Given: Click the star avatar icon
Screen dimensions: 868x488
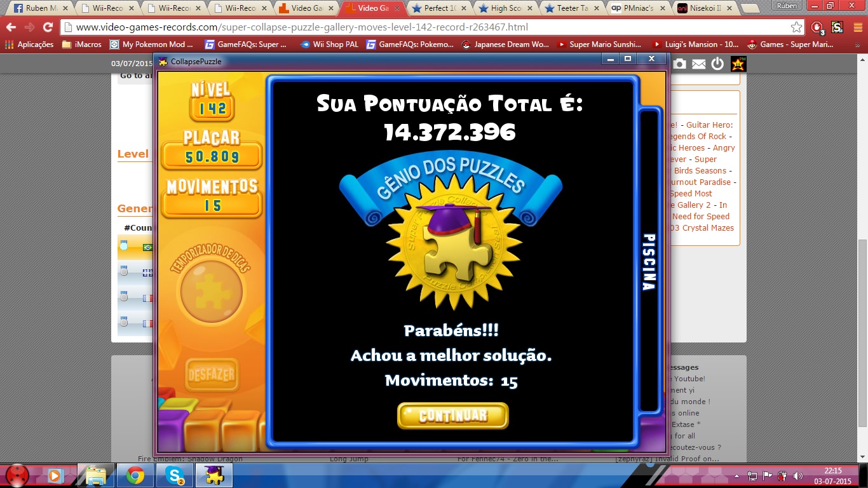Looking at the screenshot, I should pyautogui.click(x=738, y=64).
